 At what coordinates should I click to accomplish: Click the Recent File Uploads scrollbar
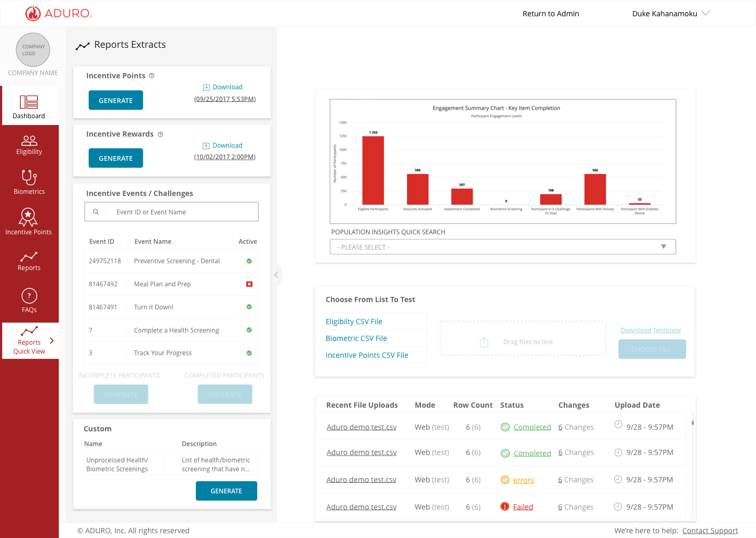pyautogui.click(x=693, y=423)
